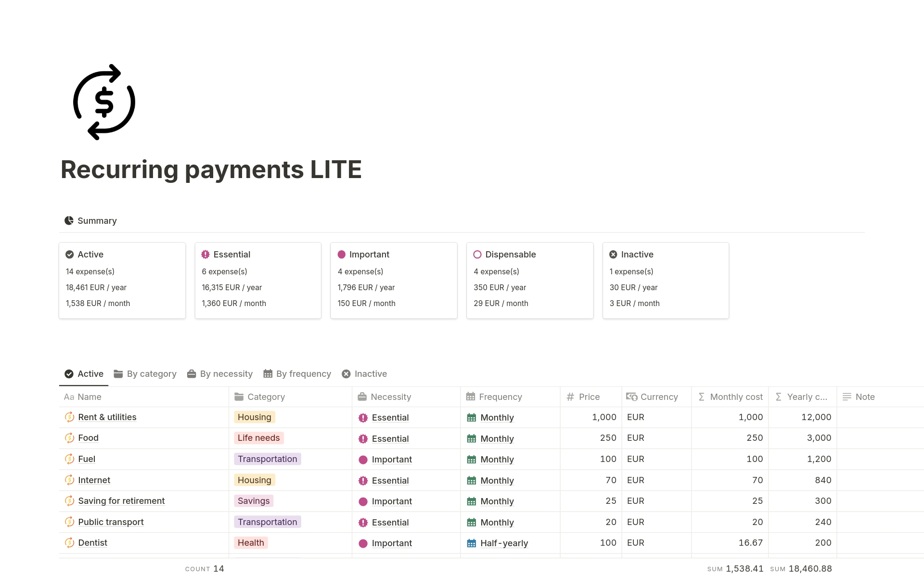Click the Half-yearly calendar icon in Dentist row

click(x=472, y=543)
